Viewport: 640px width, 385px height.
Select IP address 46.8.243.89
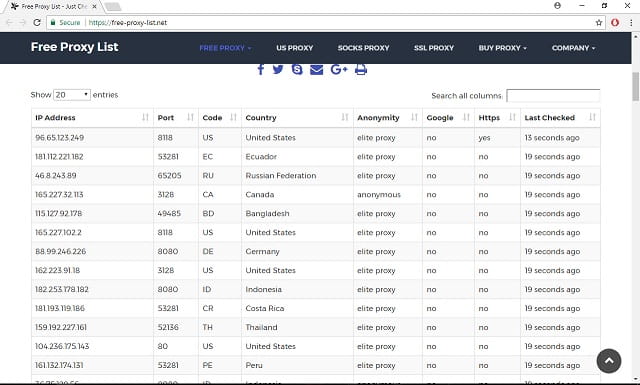(x=56, y=176)
